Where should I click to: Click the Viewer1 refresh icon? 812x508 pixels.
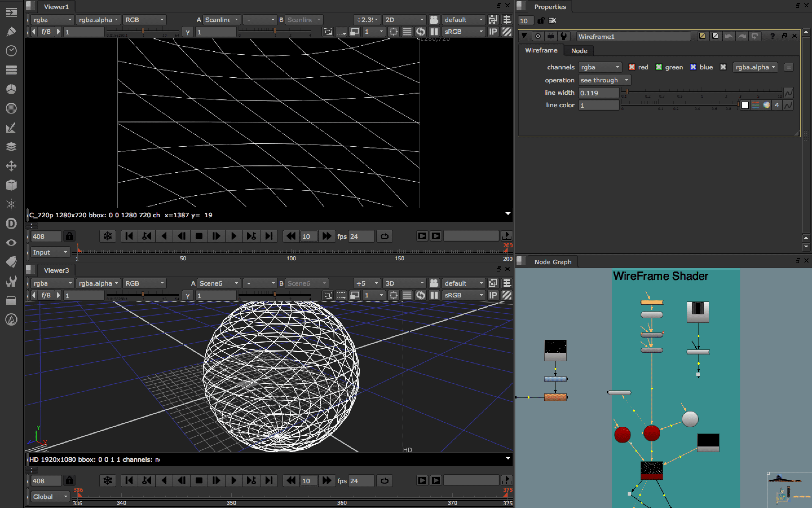click(420, 32)
